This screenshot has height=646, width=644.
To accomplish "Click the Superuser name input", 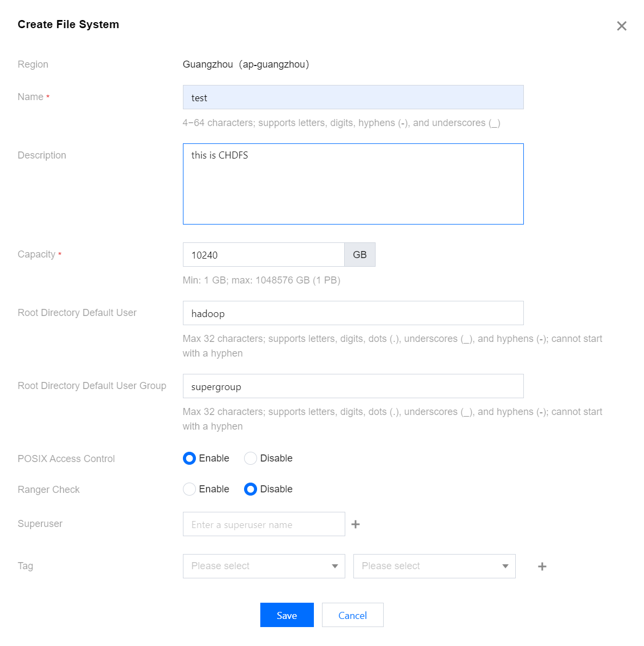I will click(x=264, y=524).
